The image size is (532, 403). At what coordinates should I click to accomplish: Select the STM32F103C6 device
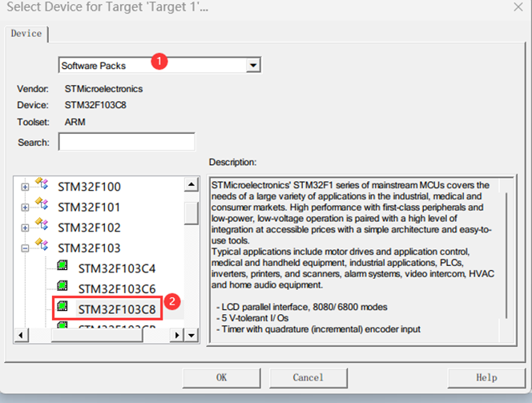[117, 289]
